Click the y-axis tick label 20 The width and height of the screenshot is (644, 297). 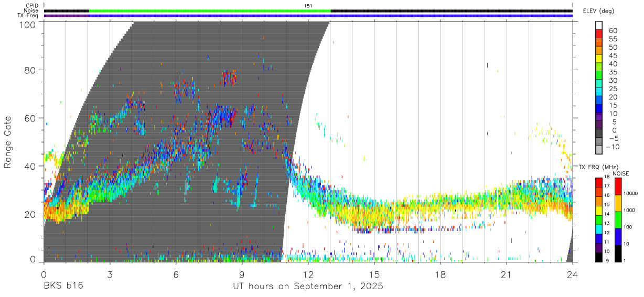pos(31,214)
